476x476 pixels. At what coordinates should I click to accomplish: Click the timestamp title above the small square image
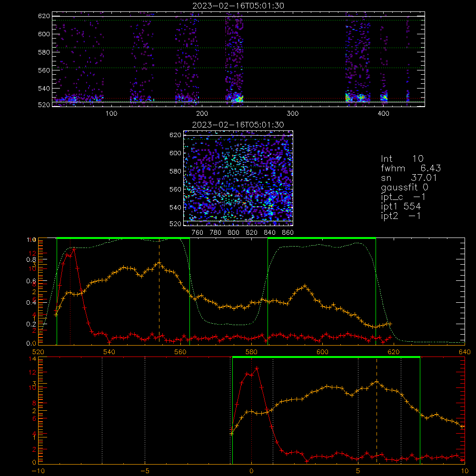(x=238, y=125)
